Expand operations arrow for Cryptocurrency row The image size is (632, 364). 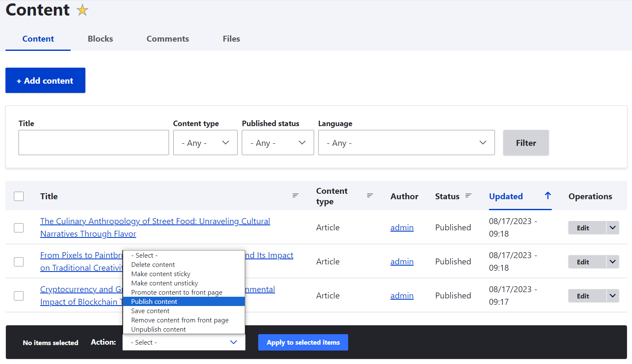[x=613, y=296]
